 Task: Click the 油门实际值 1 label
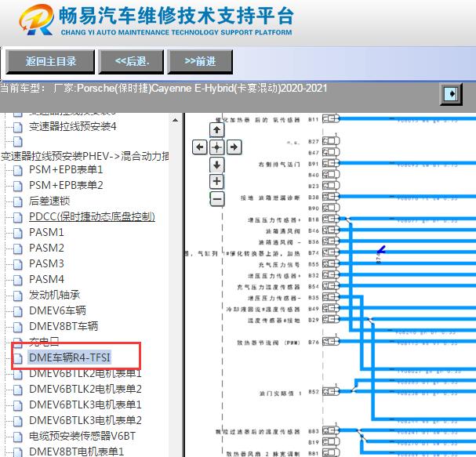click(x=280, y=394)
